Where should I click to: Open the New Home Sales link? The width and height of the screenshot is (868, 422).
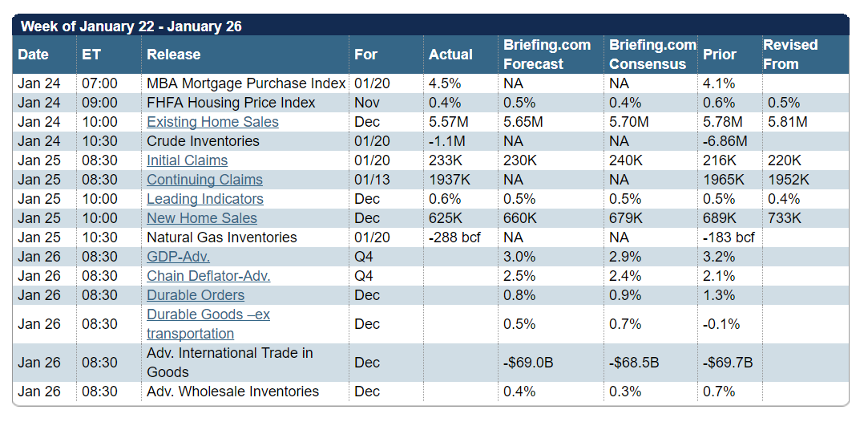[202, 218]
